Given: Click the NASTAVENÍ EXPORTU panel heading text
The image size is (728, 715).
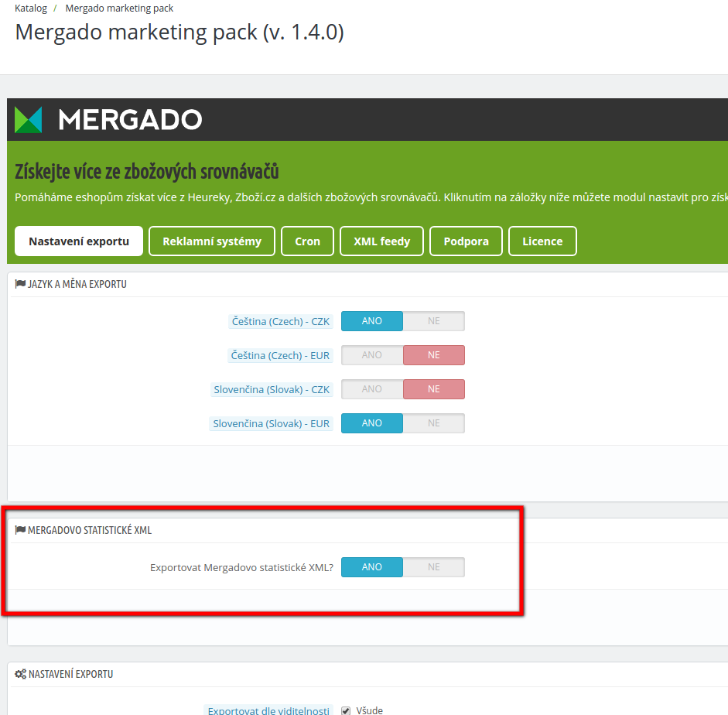Looking at the screenshot, I should pos(70,674).
